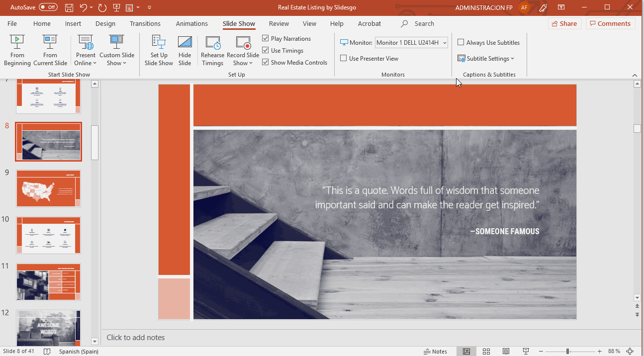
Task: Uncheck Play Narrations checkbox
Action: tap(266, 39)
